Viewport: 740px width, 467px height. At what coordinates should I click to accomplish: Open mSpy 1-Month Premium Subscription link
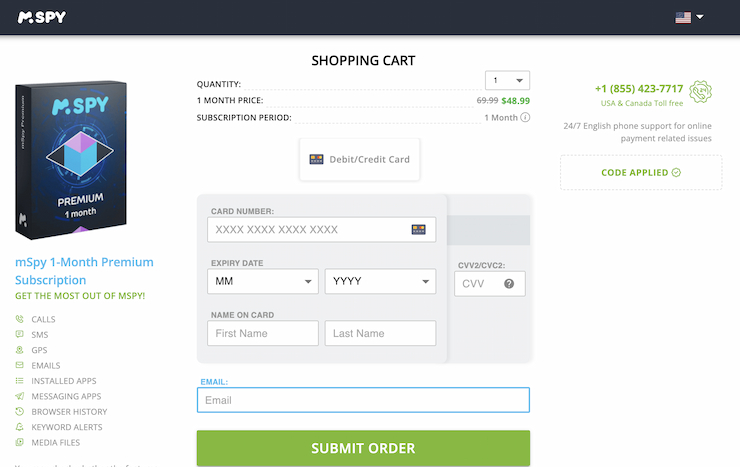click(84, 271)
